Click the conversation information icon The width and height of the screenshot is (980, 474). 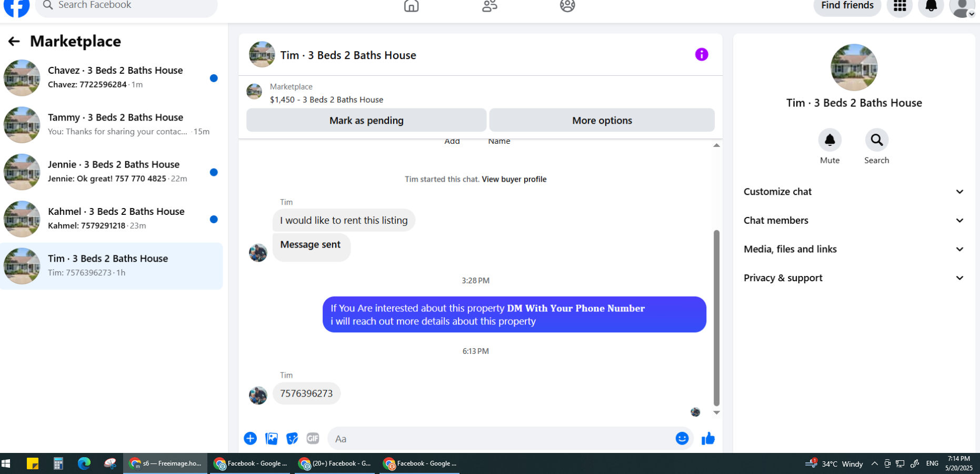[x=701, y=55]
